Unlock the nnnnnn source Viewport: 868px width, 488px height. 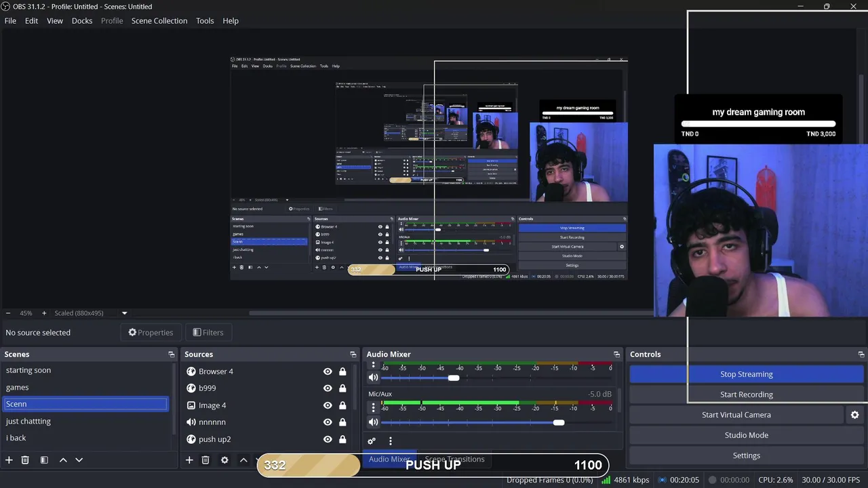click(x=342, y=422)
